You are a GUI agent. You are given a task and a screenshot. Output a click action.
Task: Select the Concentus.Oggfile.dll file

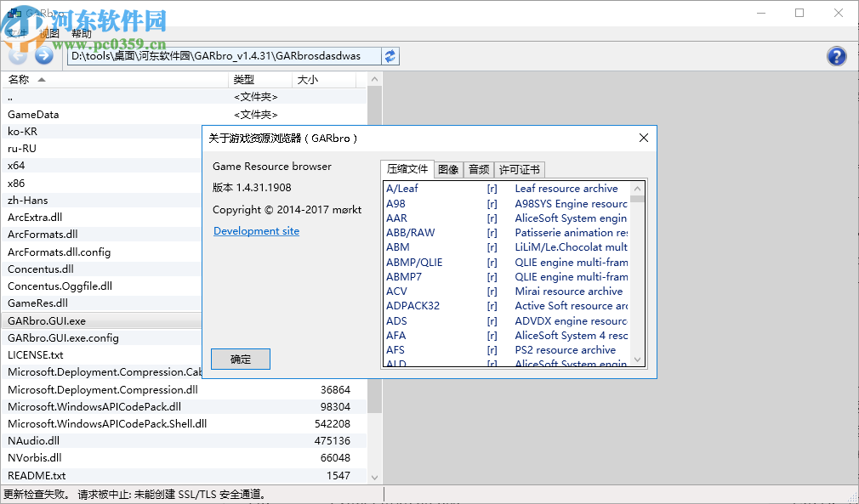click(102, 286)
